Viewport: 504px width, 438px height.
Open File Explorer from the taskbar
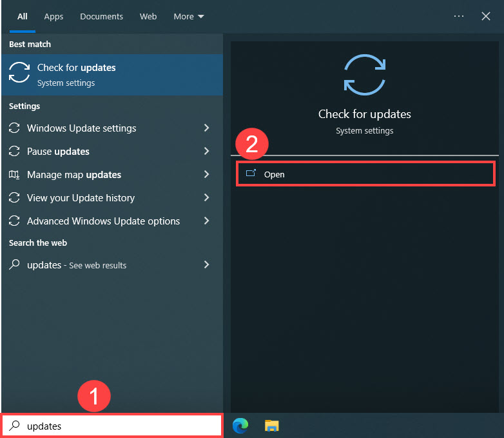(271, 426)
